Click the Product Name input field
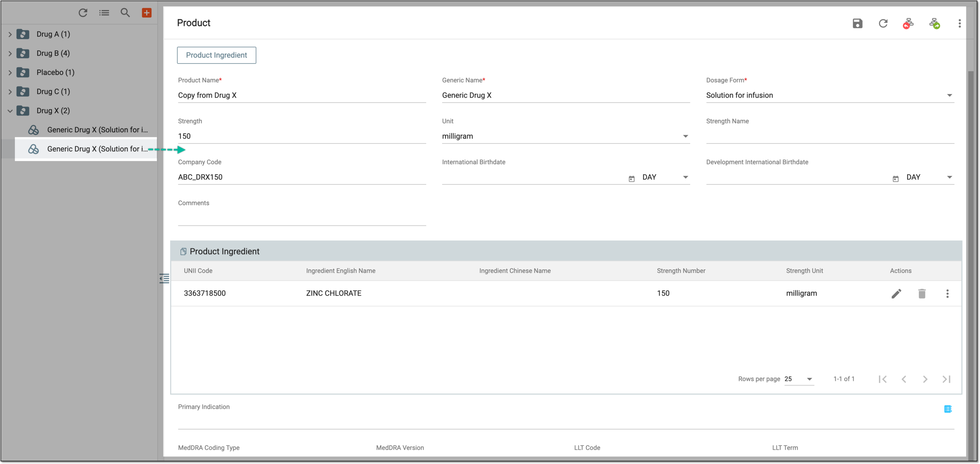 coord(302,95)
